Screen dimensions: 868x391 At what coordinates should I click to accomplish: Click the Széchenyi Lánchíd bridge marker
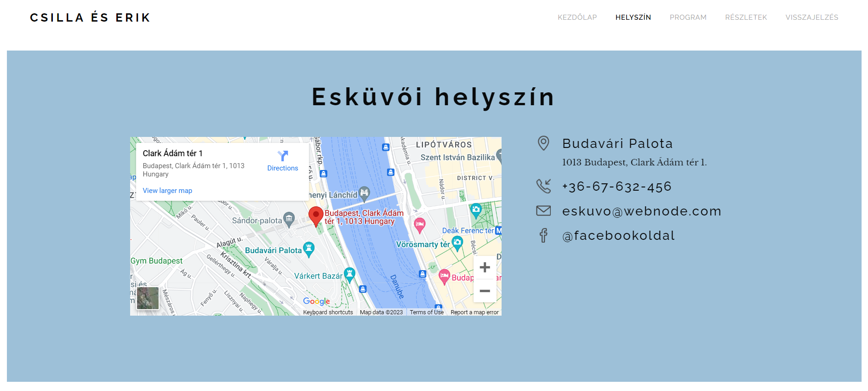(364, 193)
